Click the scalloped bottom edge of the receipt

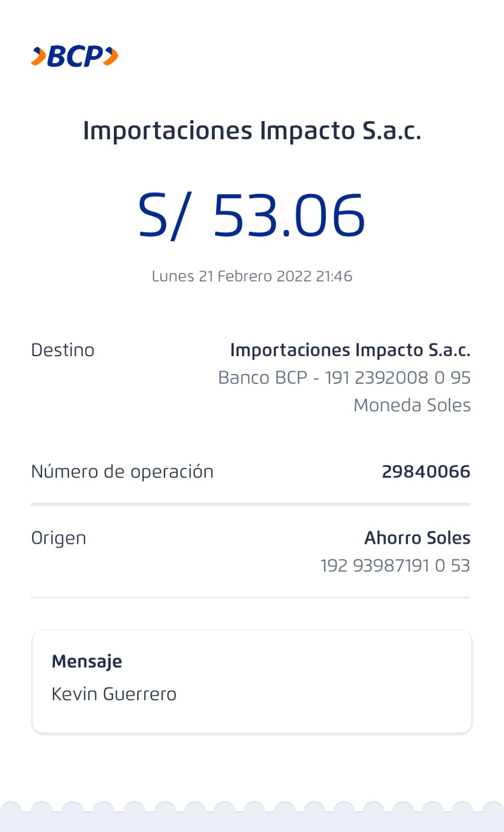point(252,814)
